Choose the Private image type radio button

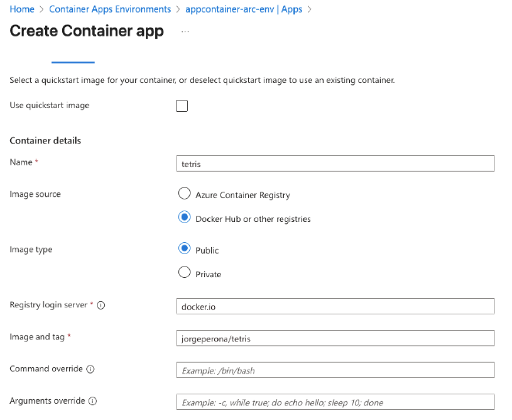[185, 272]
